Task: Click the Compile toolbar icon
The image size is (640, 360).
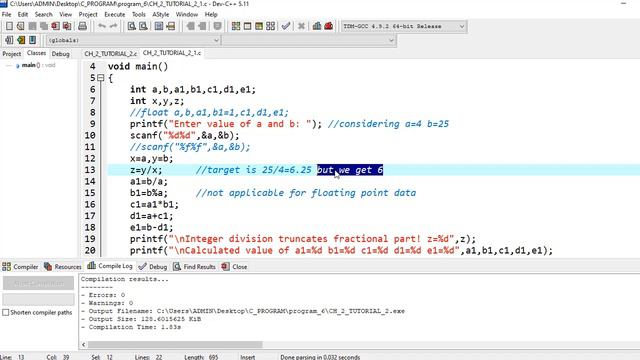Action: 236,27
